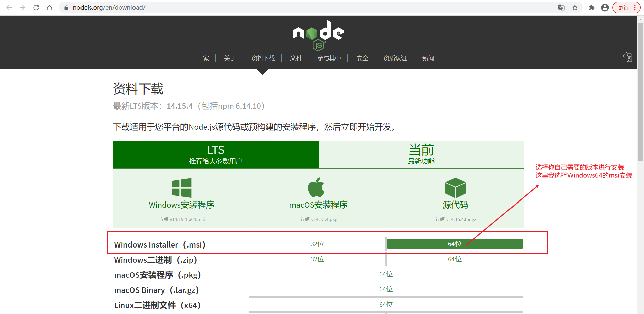Open the 文件 nav menu item
The height and width of the screenshot is (314, 644).
(x=296, y=58)
